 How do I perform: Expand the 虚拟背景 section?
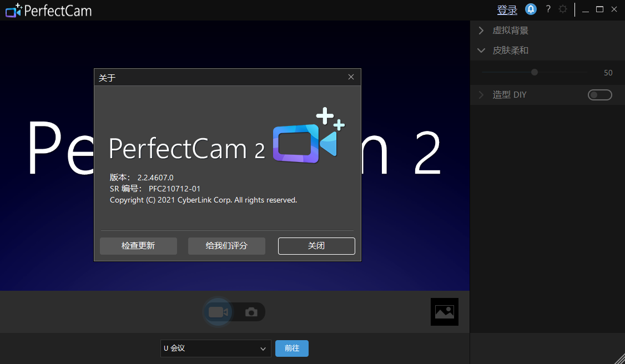tap(481, 31)
